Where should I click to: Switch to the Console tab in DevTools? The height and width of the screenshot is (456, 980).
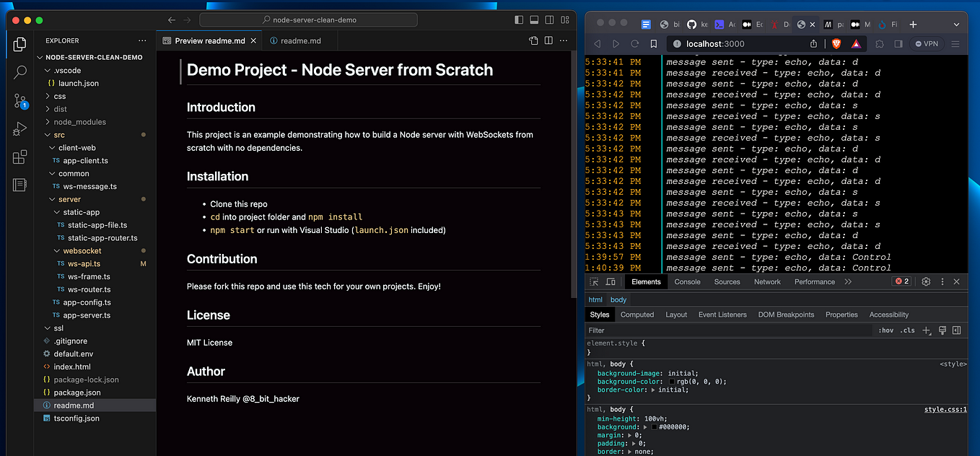(x=687, y=281)
